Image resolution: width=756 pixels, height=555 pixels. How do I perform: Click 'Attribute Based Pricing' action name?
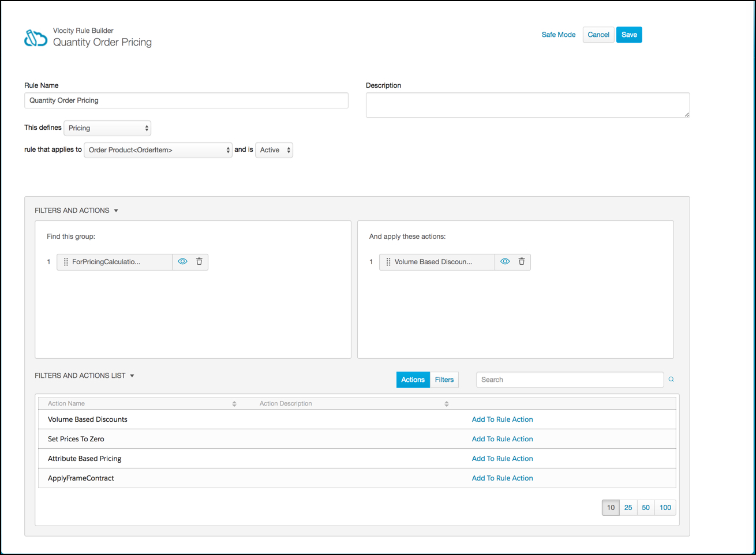[85, 459]
